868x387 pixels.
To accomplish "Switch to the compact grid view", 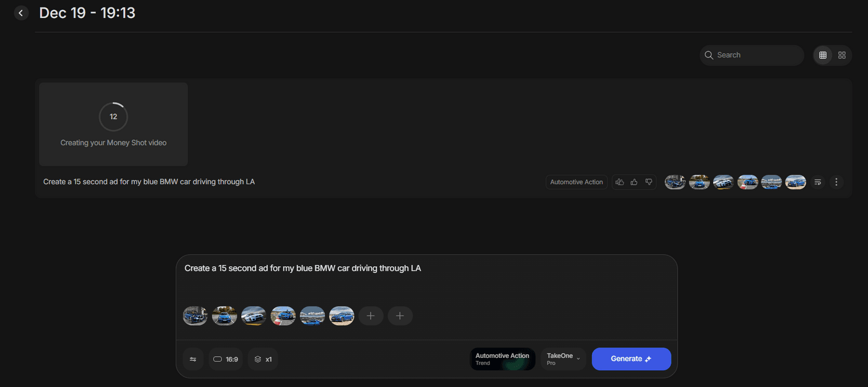I will tap(823, 55).
